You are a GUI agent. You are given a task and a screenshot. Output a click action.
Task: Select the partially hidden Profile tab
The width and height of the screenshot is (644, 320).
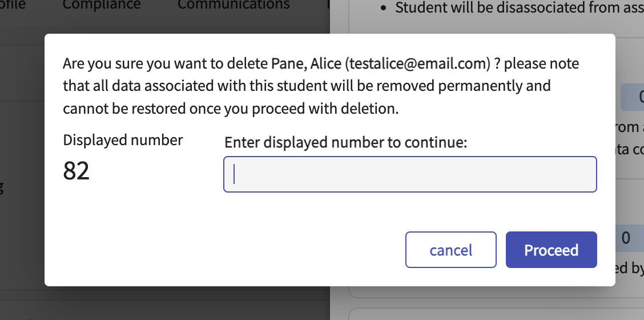tap(14, 5)
